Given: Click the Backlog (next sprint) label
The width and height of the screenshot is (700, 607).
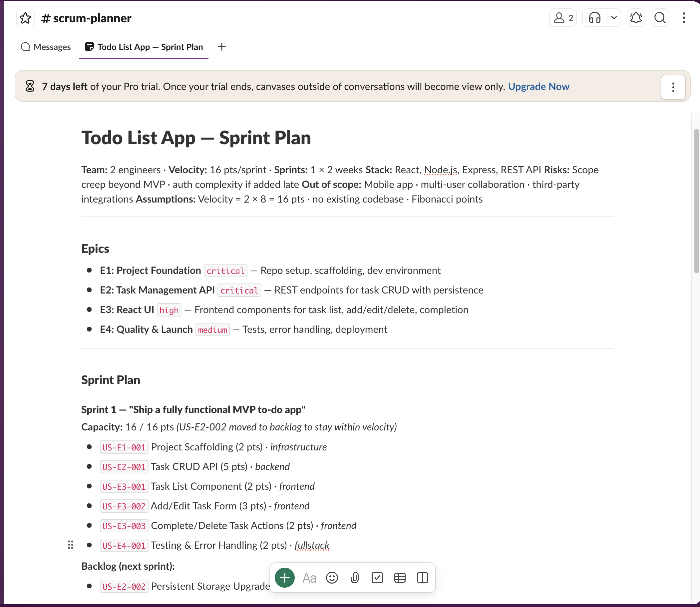Looking at the screenshot, I should coord(128,566).
